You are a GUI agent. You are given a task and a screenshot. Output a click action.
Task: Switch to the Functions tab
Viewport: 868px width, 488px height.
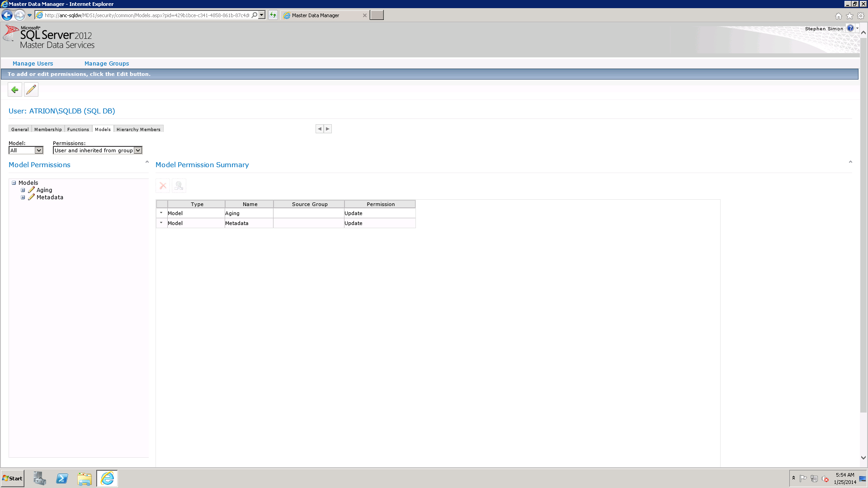(x=78, y=129)
